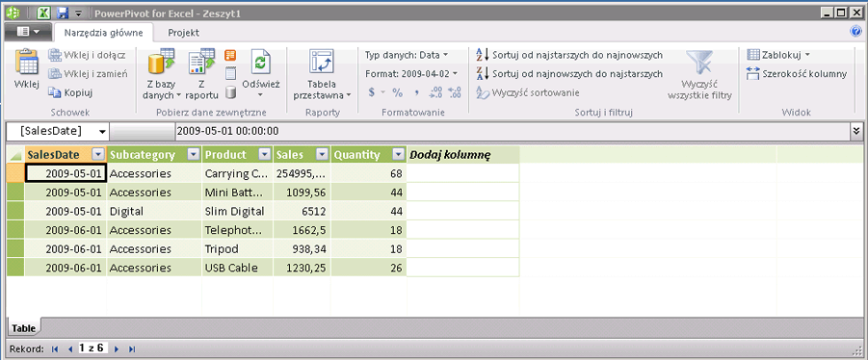Screen dimensions: 868x360
Task: Sortuj od najstarszych do najnowszych
Action: (x=569, y=55)
